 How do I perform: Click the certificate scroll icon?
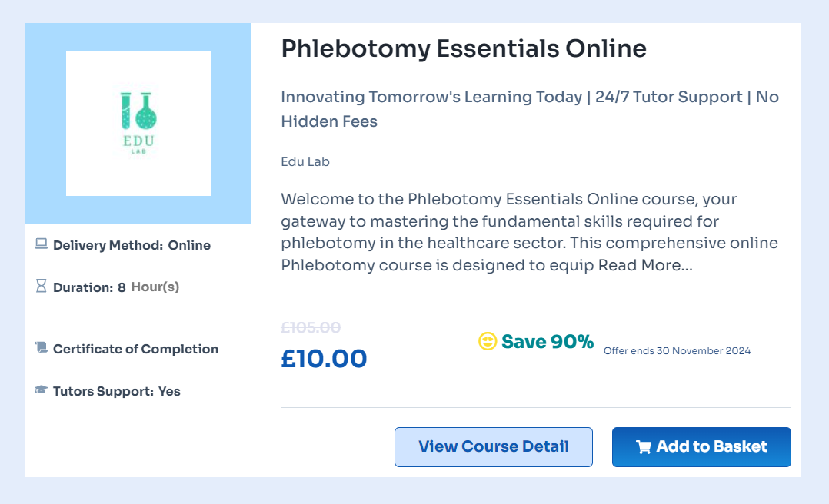click(42, 348)
